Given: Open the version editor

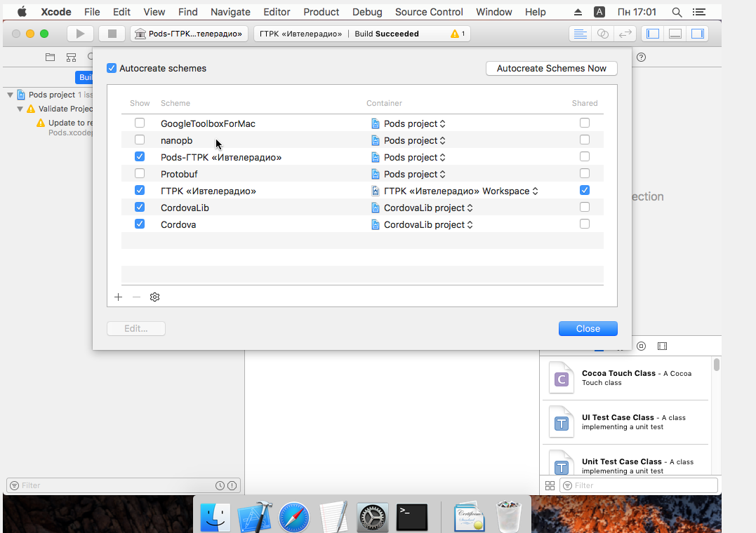Looking at the screenshot, I should click(625, 33).
